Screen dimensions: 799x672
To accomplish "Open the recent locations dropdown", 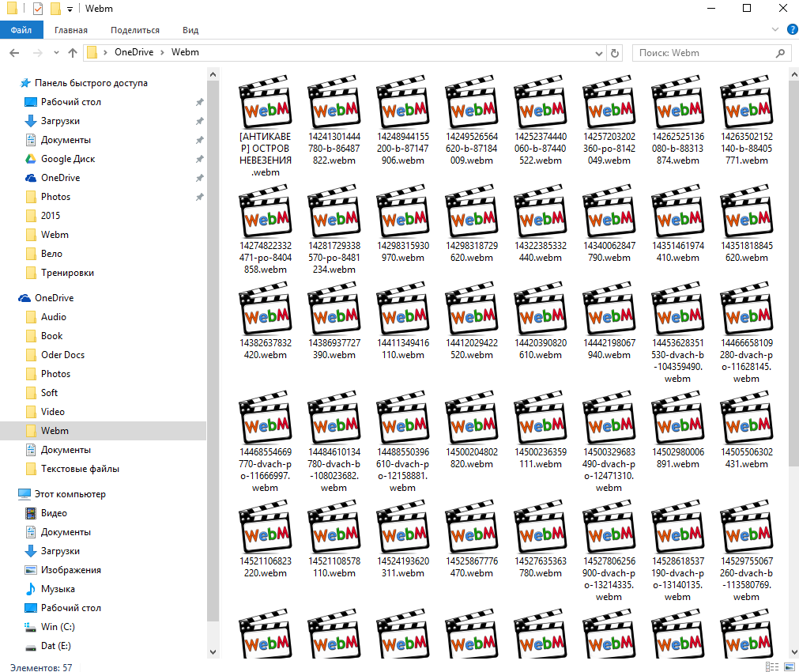I will coord(56,52).
